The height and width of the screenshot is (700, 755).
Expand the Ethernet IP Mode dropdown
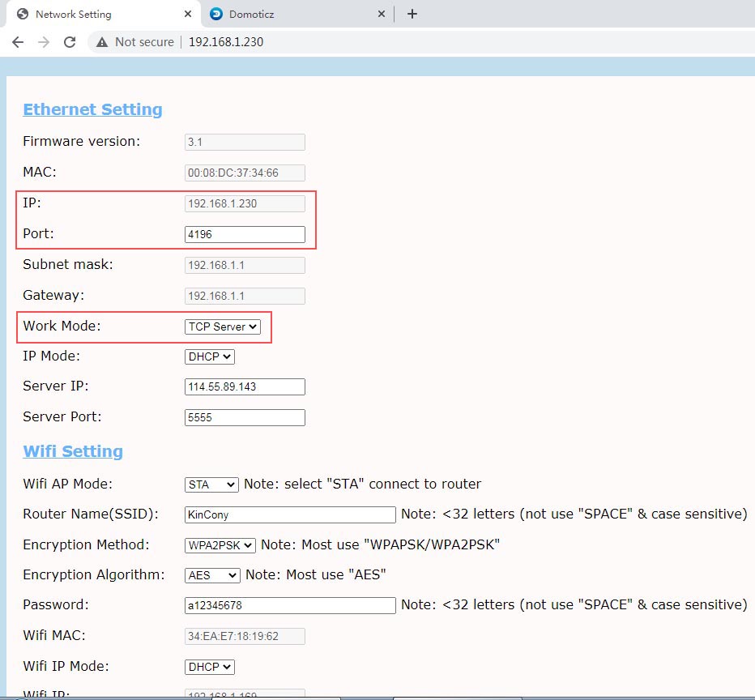tap(210, 356)
